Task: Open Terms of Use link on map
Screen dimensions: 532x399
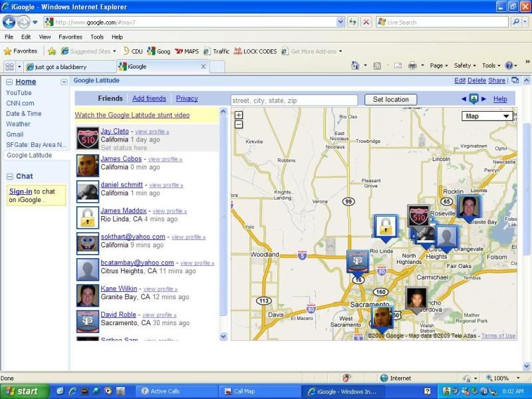Action: point(498,336)
